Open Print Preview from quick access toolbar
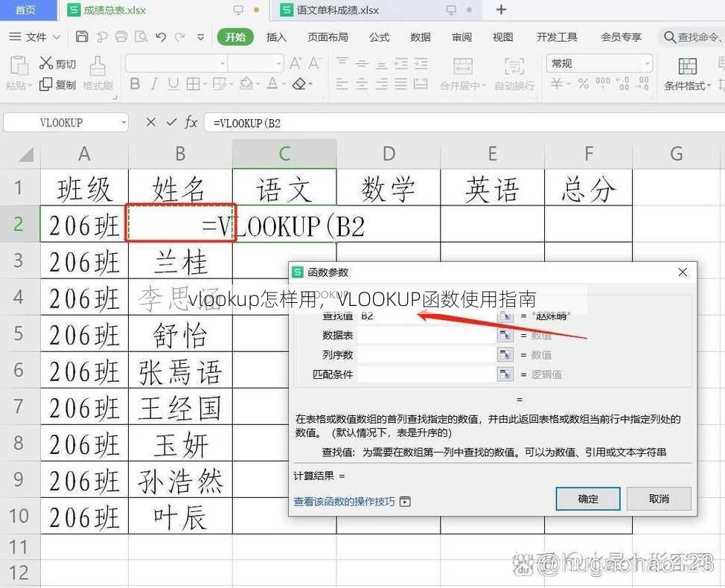The width and height of the screenshot is (725, 588). coord(141,36)
